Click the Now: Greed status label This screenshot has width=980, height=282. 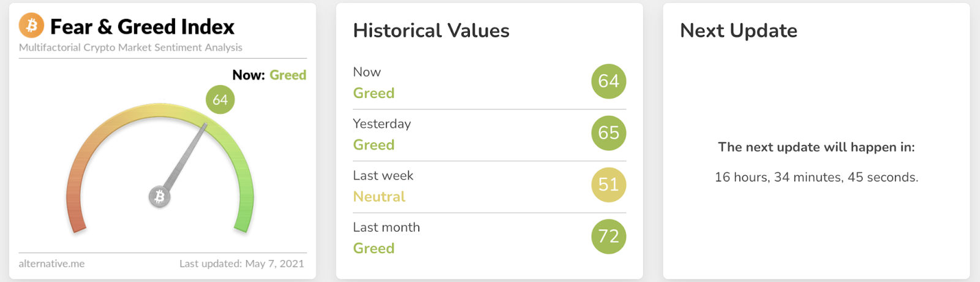tap(269, 75)
